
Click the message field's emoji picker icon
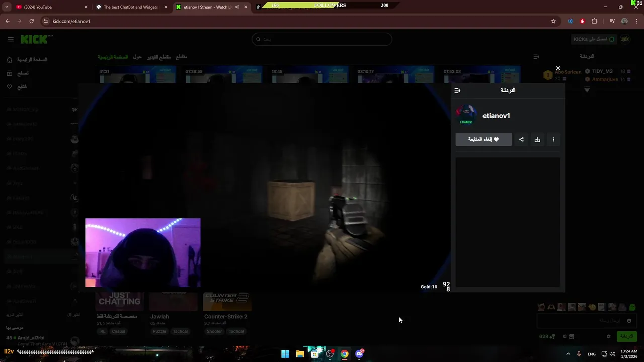pos(629,321)
